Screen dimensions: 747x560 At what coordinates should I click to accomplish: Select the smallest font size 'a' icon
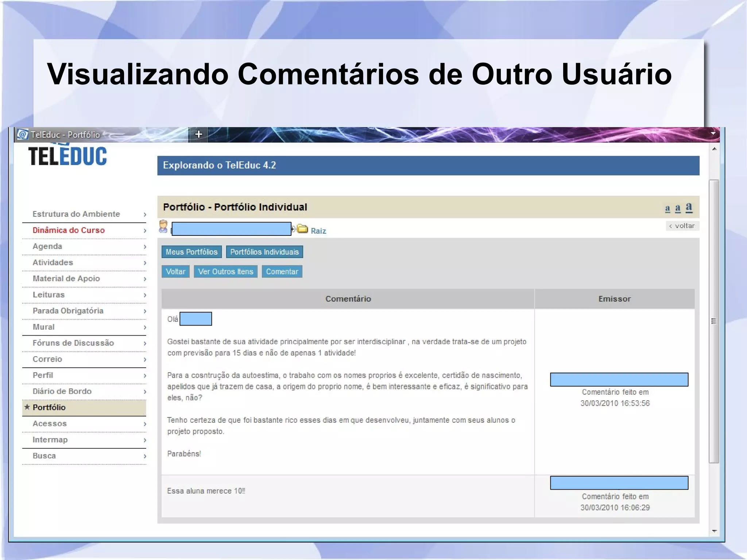[x=667, y=208]
